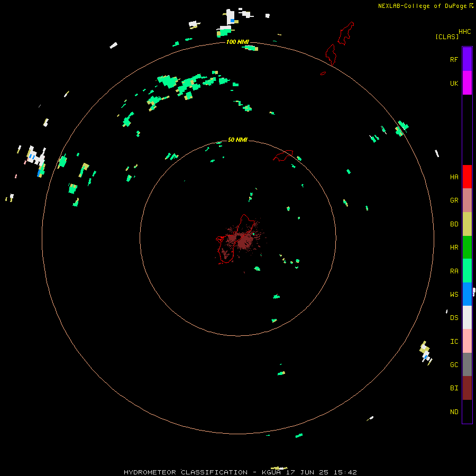Click the DS legend label

pos(454,318)
